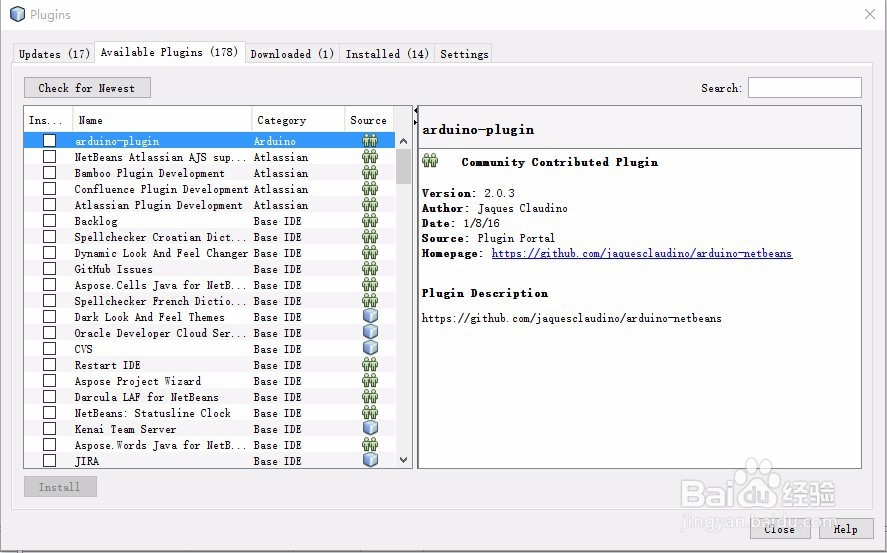Check the JIRA plugin checkbox
This screenshot has height=553, width=887.
coord(50,460)
